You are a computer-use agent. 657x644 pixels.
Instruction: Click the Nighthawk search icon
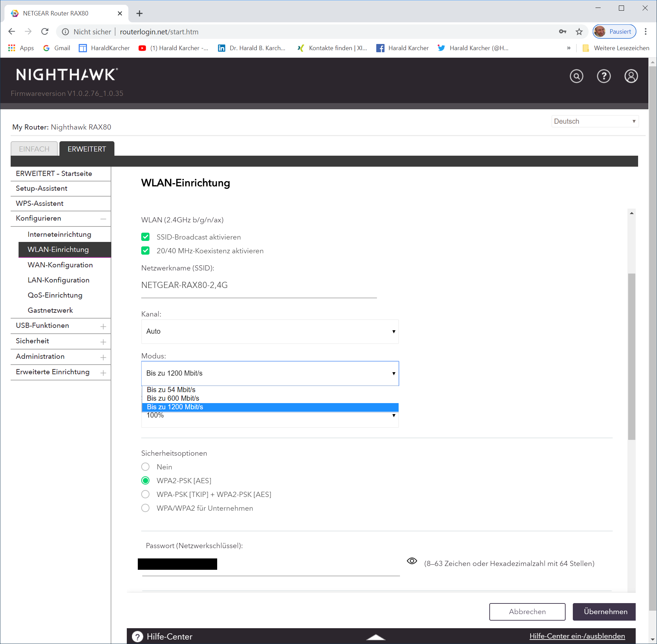click(576, 76)
